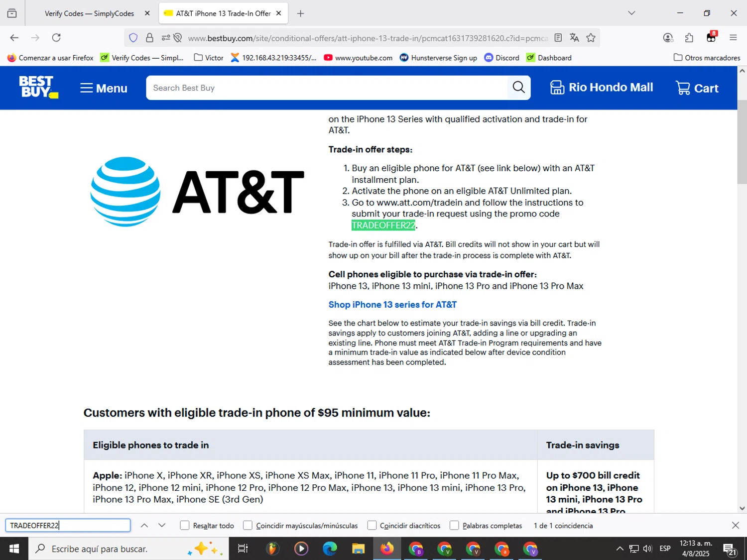
Task: Open the Firefox account icon
Action: coord(668,38)
